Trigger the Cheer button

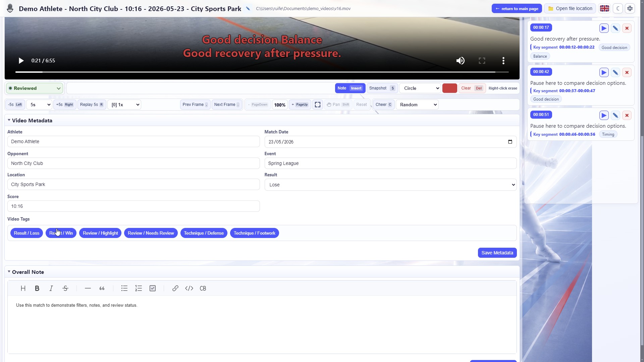tap(384, 105)
